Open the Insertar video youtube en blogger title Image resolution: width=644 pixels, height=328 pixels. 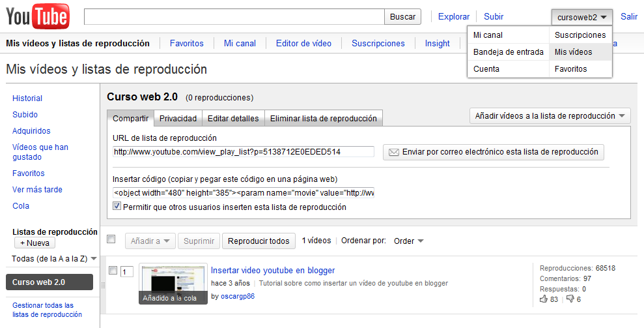click(273, 271)
